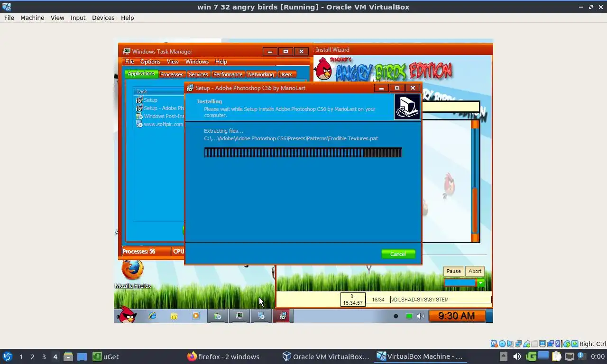
Task: Select 'www.softpir.com' task row
Action: (x=159, y=124)
